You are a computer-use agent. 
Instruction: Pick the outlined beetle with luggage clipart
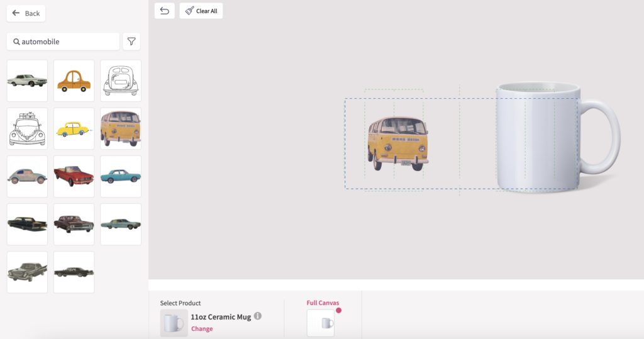(x=27, y=128)
